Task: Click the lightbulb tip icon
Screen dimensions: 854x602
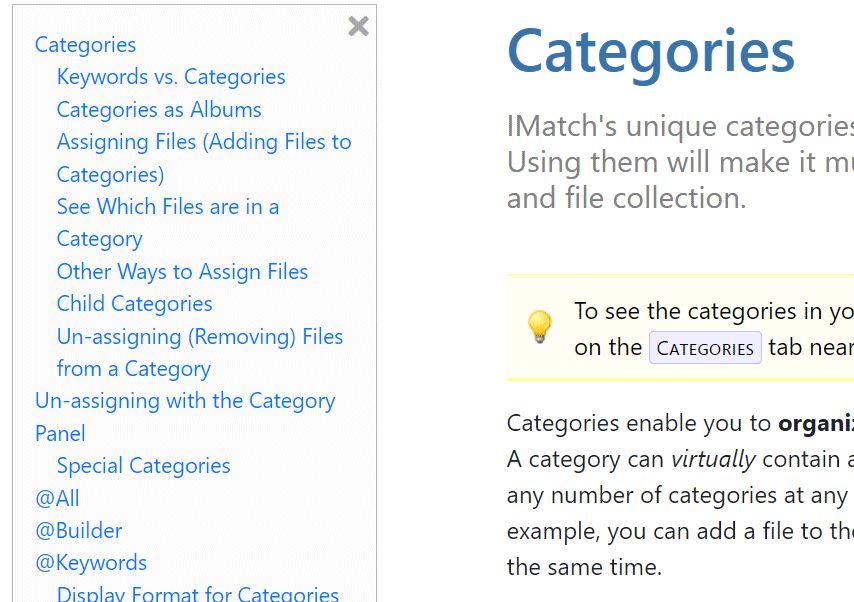Action: tap(540, 326)
